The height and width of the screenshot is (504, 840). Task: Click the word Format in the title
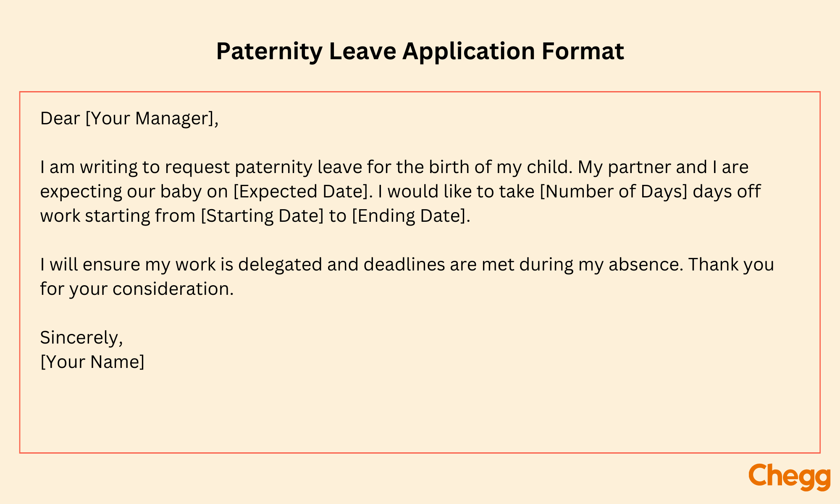click(x=583, y=51)
